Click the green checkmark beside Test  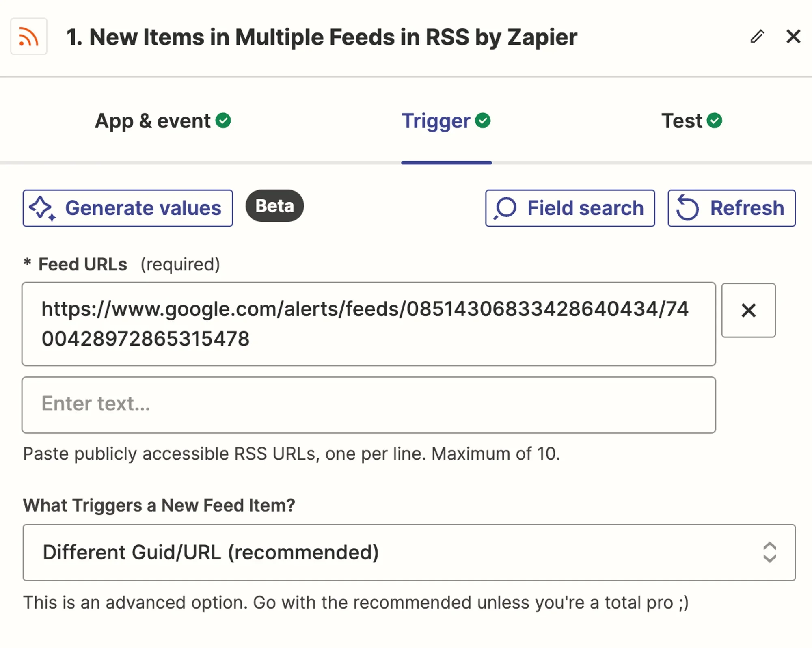coord(714,121)
